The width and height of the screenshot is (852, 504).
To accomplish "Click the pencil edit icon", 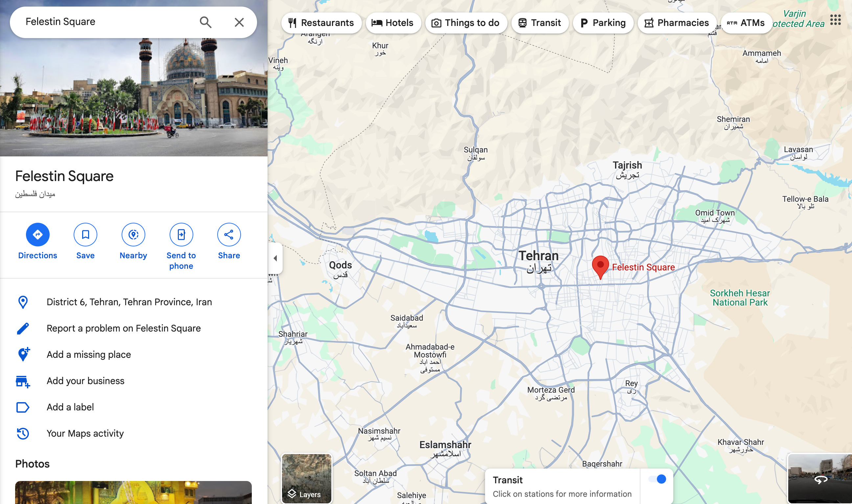I will point(23,329).
